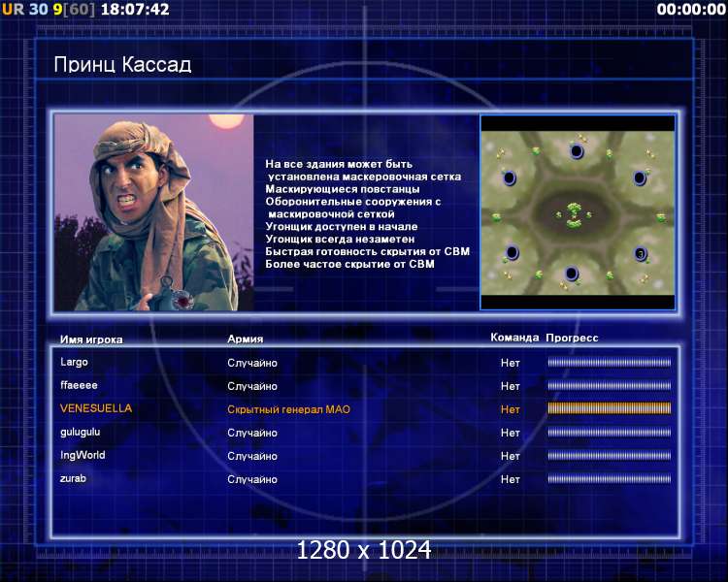Click gulugulu's loading progress bar

(x=610, y=432)
